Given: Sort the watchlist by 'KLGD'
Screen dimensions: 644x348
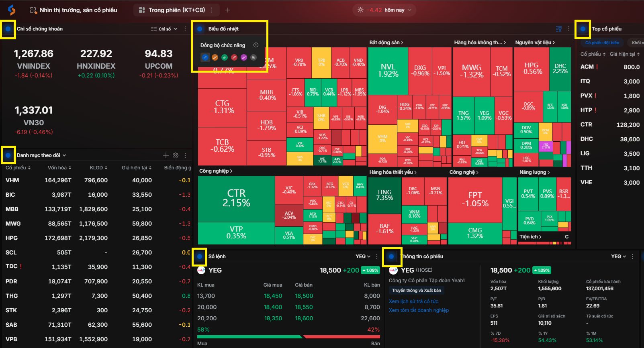Looking at the screenshot, I should pos(99,168).
